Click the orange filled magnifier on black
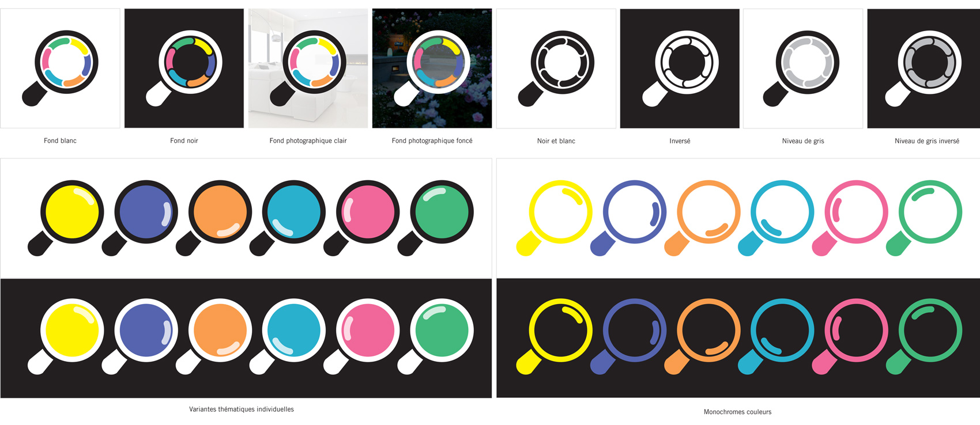980x425 pixels. pyautogui.click(x=213, y=336)
